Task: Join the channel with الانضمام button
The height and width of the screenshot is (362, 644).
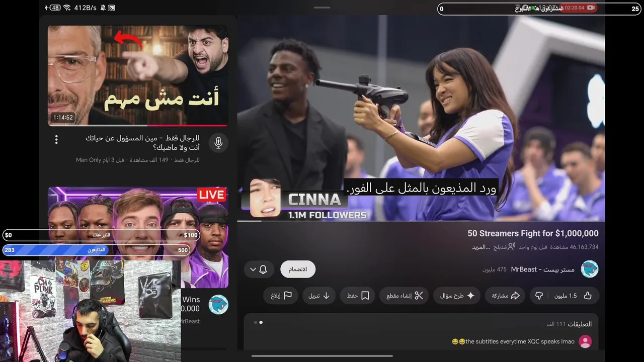Action: point(298,269)
